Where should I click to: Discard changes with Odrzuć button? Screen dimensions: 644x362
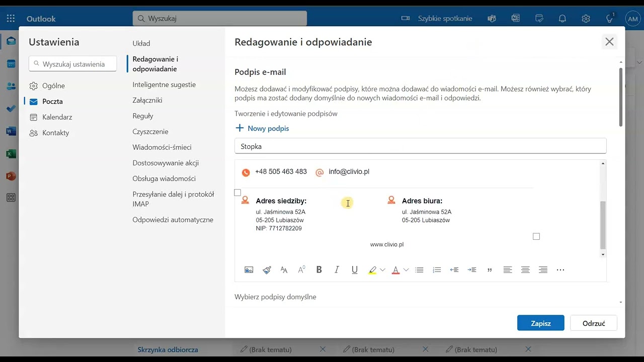point(594,323)
